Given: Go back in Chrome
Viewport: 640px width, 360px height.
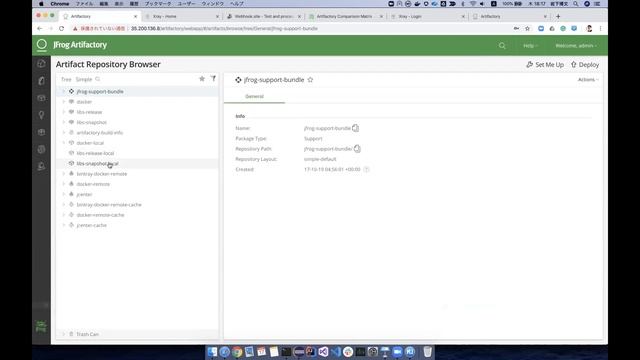Looking at the screenshot, I should coord(40,29).
